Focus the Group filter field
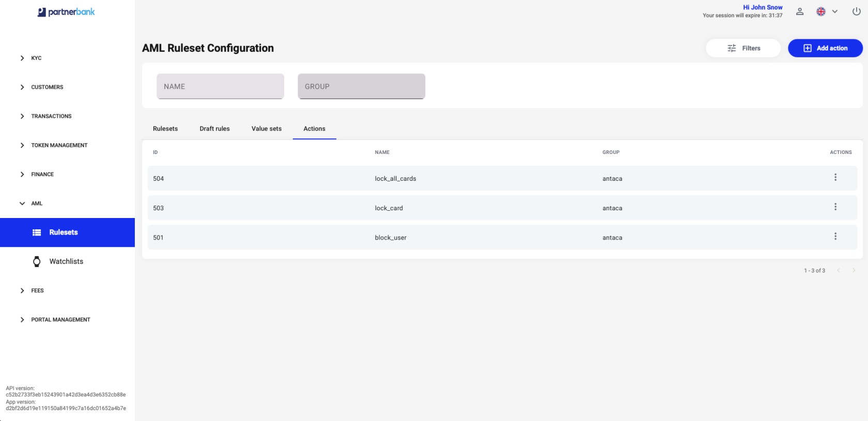This screenshot has width=868, height=421. 361,86
